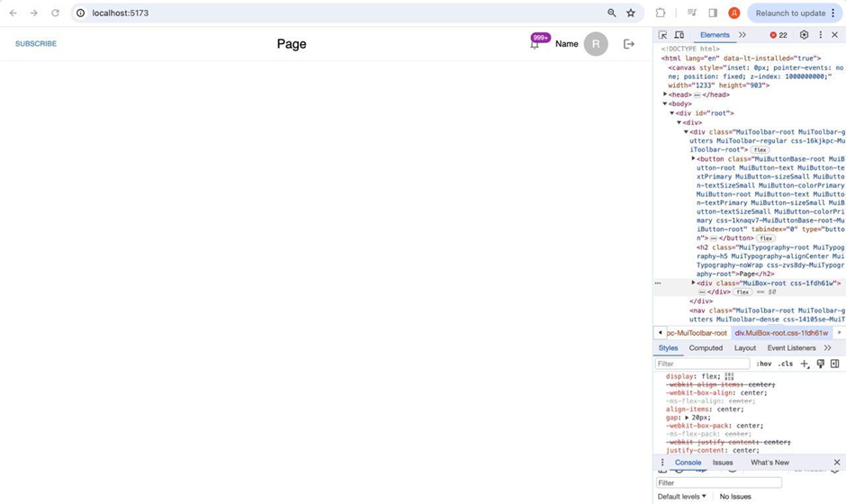
Task: Show more DevTools tabs next to Elements
Action: pos(742,35)
